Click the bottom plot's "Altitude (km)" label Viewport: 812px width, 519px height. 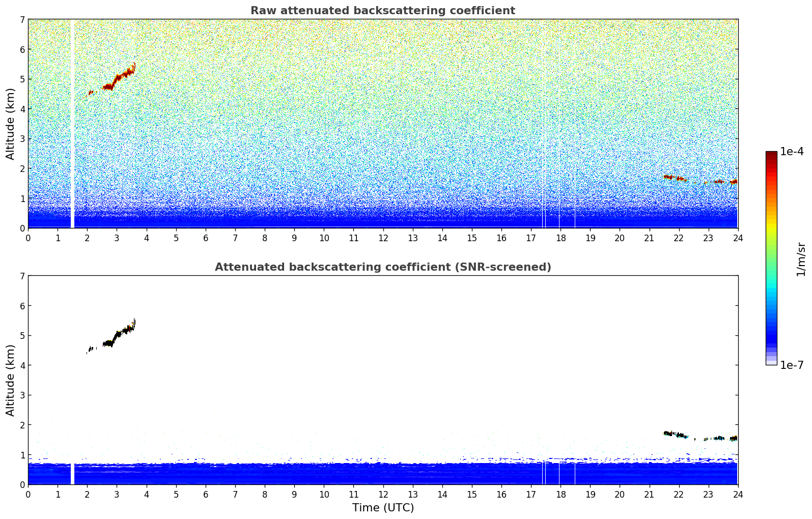[x=11, y=380]
